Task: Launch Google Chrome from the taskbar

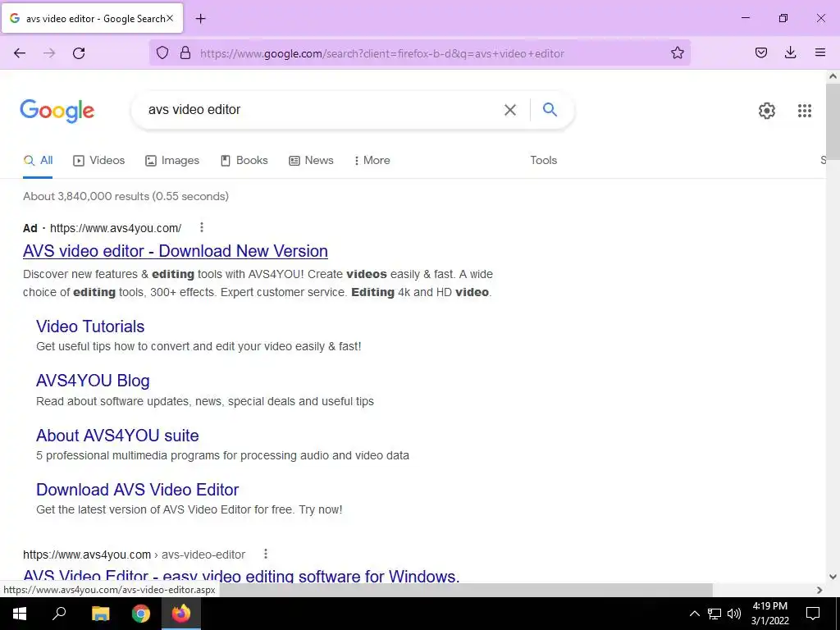Action: point(141,614)
